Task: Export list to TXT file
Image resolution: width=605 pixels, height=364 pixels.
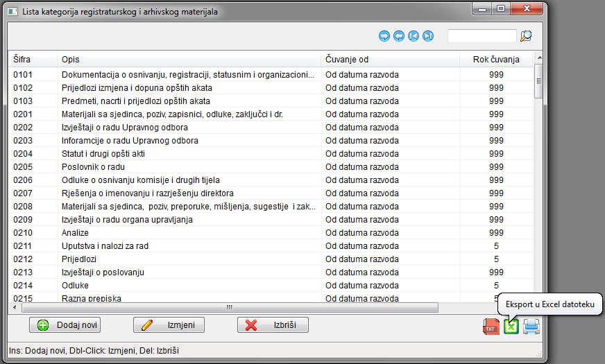Action: (x=491, y=326)
